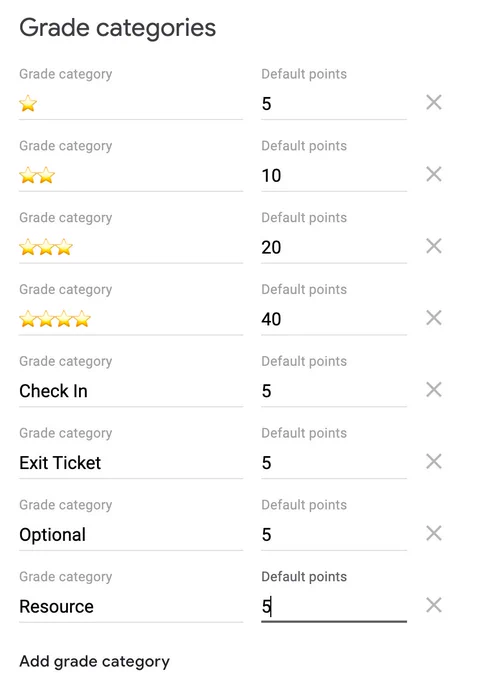
Task: Edit the four-star category name field
Action: [131, 319]
